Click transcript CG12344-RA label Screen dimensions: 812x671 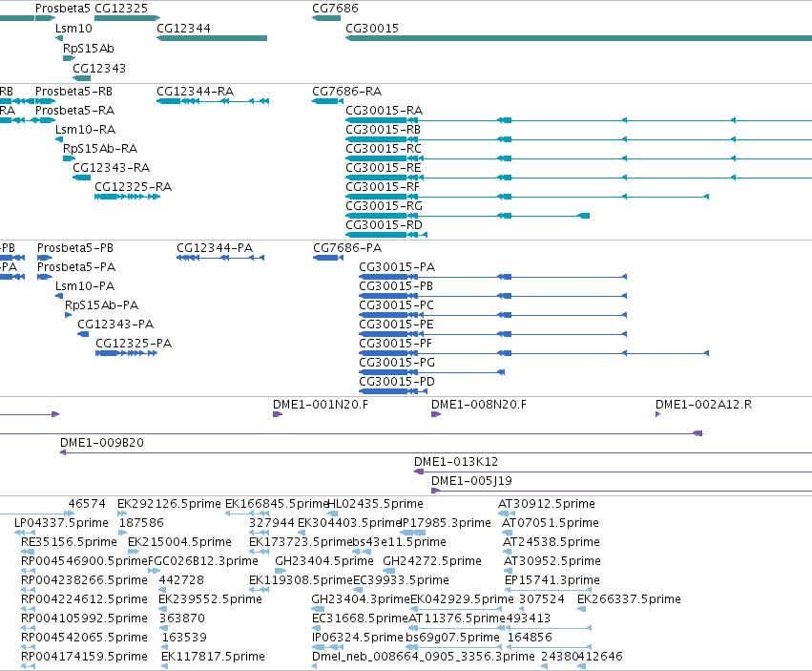click(196, 92)
